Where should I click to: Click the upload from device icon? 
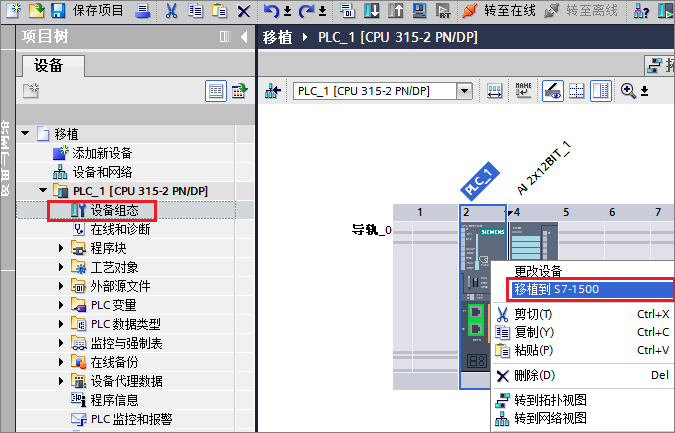pos(396,10)
